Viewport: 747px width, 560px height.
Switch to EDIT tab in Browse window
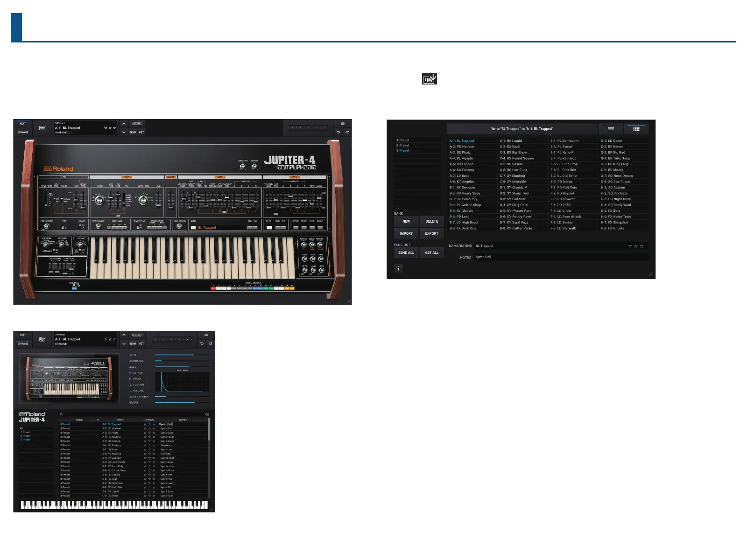pyautogui.click(x=23, y=335)
